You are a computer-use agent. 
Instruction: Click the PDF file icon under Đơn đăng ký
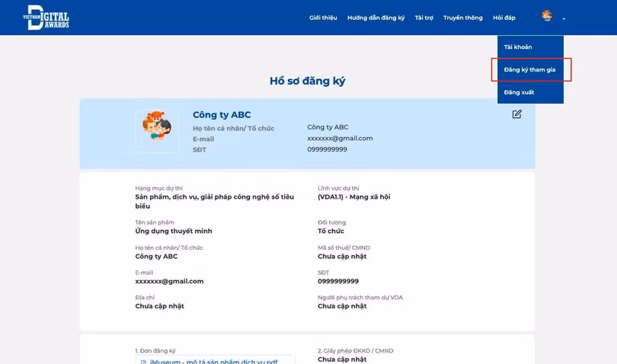click(x=143, y=362)
